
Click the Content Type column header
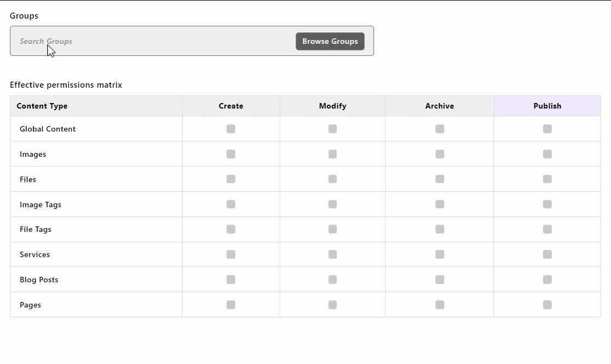tap(96, 106)
